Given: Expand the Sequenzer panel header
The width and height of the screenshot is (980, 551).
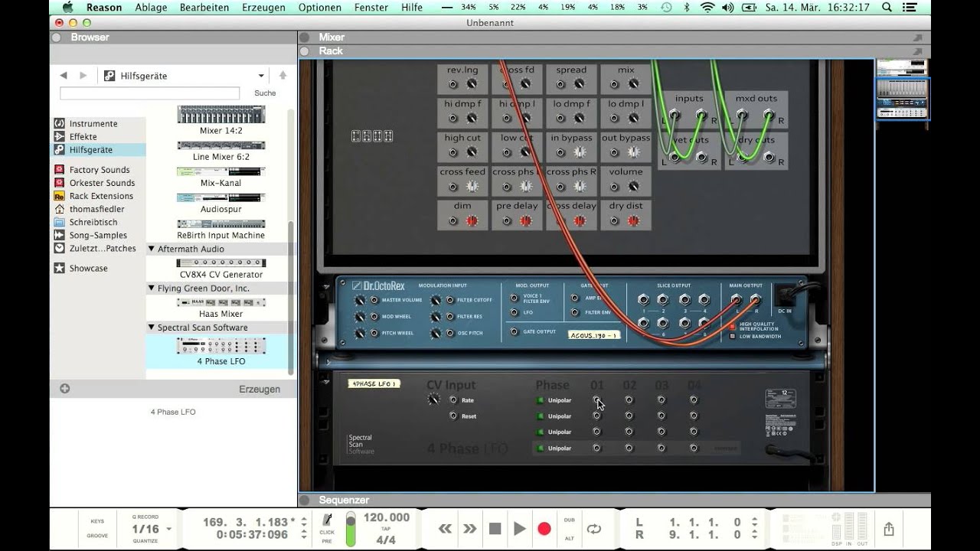Looking at the screenshot, I should click(x=304, y=500).
